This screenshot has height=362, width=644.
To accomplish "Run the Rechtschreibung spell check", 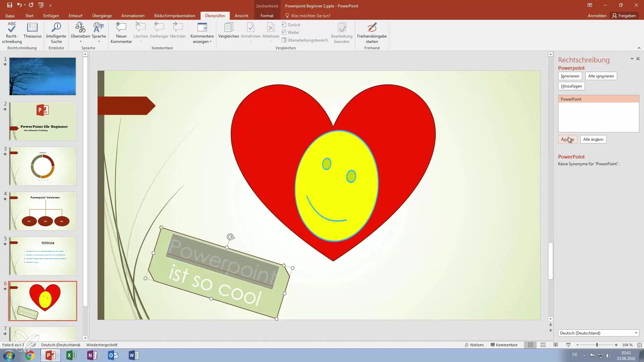I will click(x=12, y=33).
